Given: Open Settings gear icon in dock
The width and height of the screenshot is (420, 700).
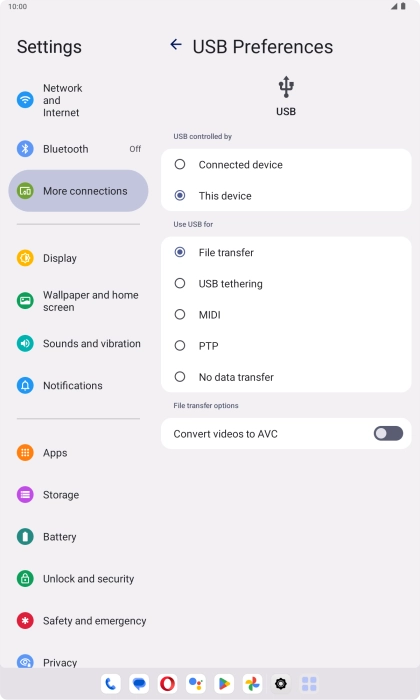Looking at the screenshot, I should 281,683.
